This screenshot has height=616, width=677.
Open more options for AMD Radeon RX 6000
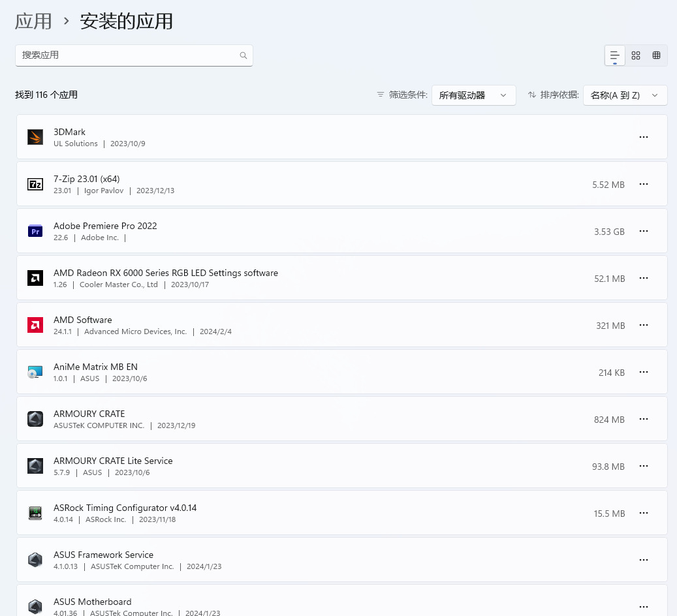pyautogui.click(x=644, y=279)
